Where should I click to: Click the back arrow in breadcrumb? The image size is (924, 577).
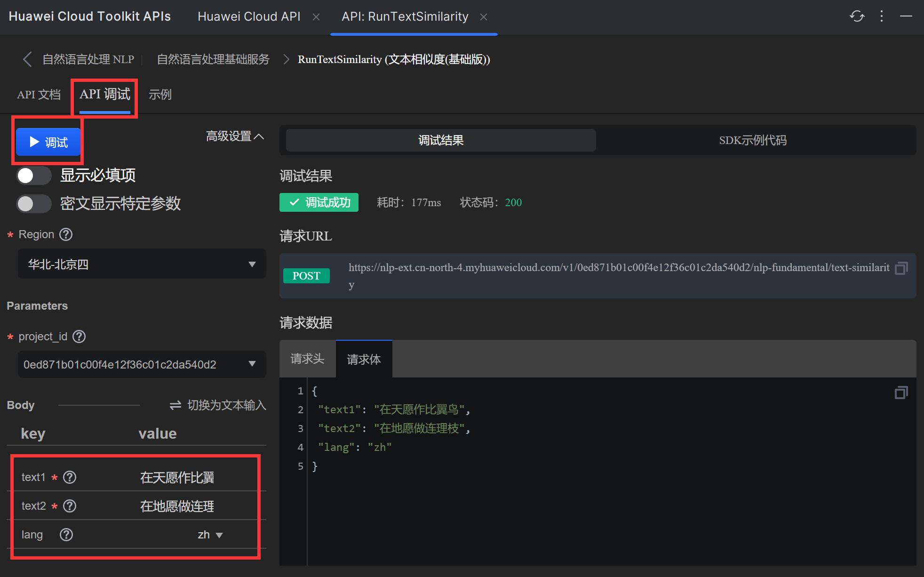click(27, 59)
